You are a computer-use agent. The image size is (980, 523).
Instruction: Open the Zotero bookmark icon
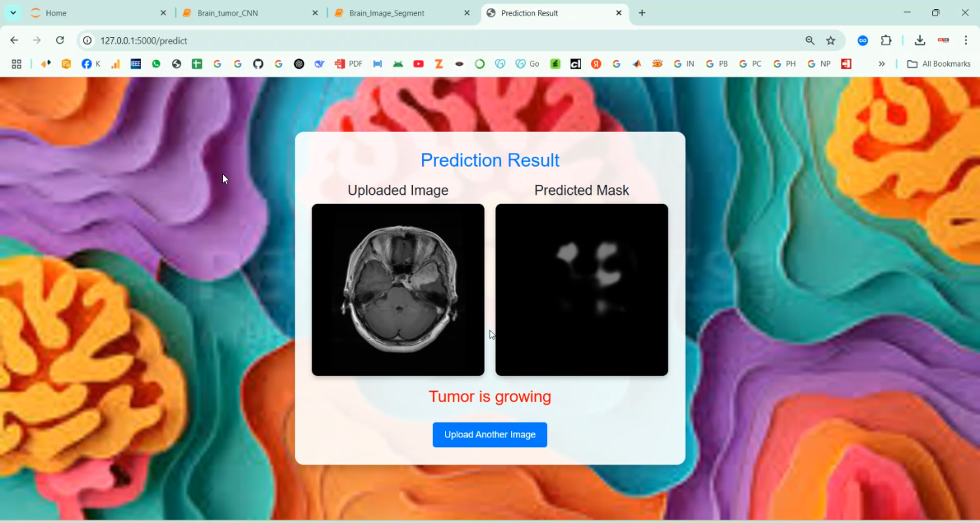[x=438, y=63]
